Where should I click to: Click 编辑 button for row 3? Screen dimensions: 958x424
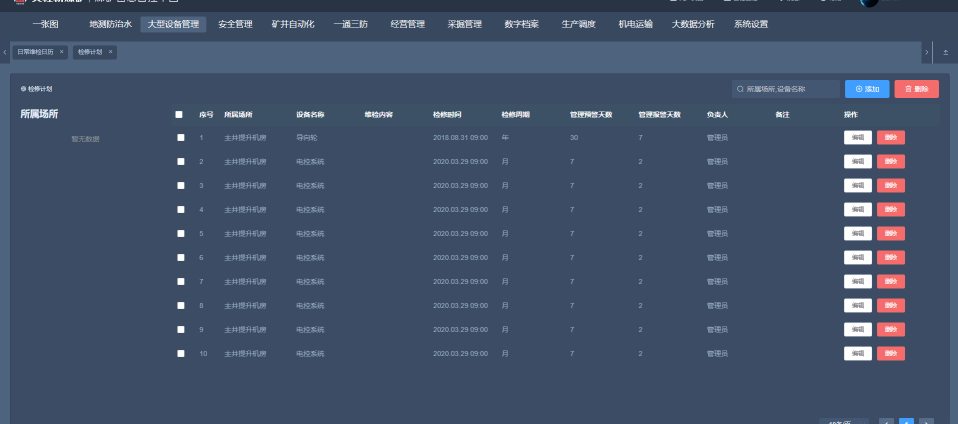(x=857, y=185)
